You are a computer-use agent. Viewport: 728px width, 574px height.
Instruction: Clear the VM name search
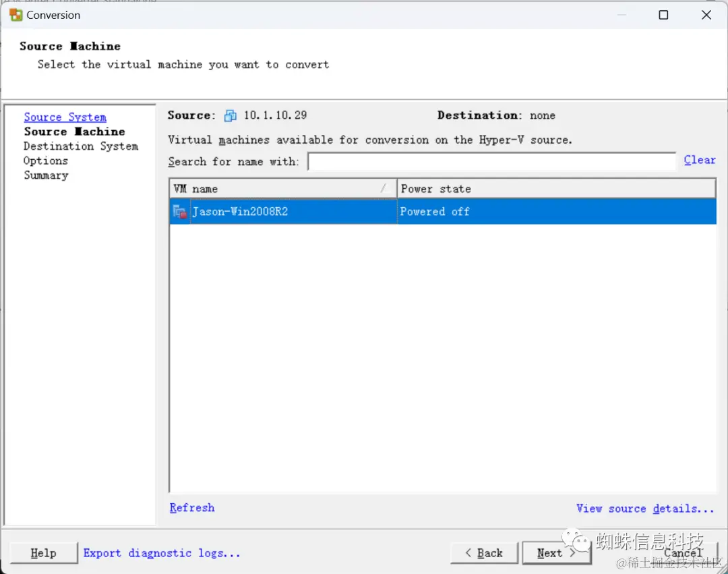click(x=700, y=161)
